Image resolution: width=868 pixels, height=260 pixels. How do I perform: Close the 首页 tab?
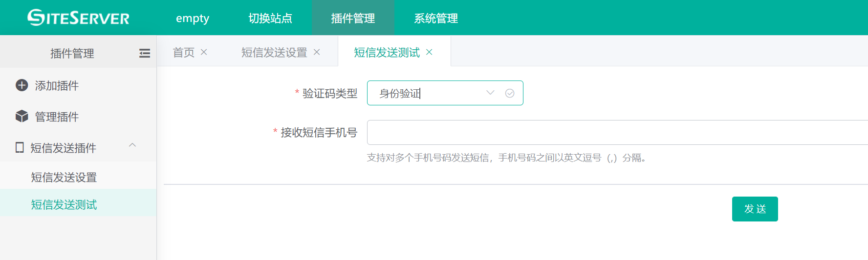(204, 52)
